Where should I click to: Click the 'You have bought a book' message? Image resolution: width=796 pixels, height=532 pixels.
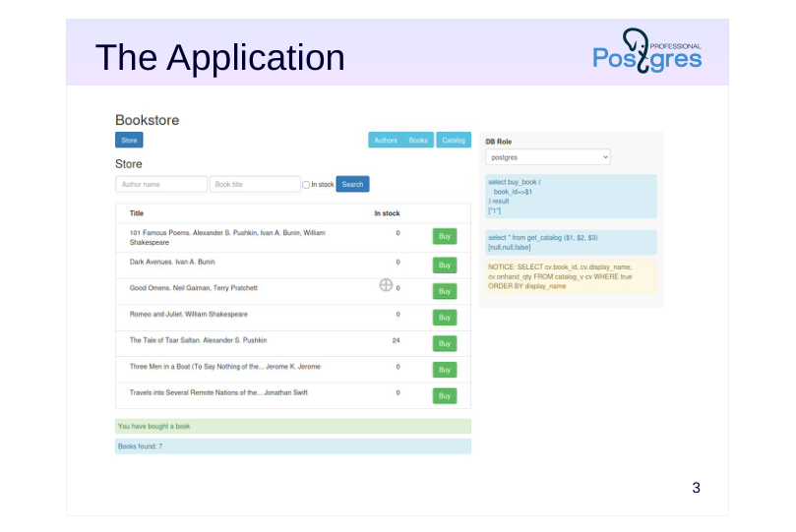tap(293, 427)
